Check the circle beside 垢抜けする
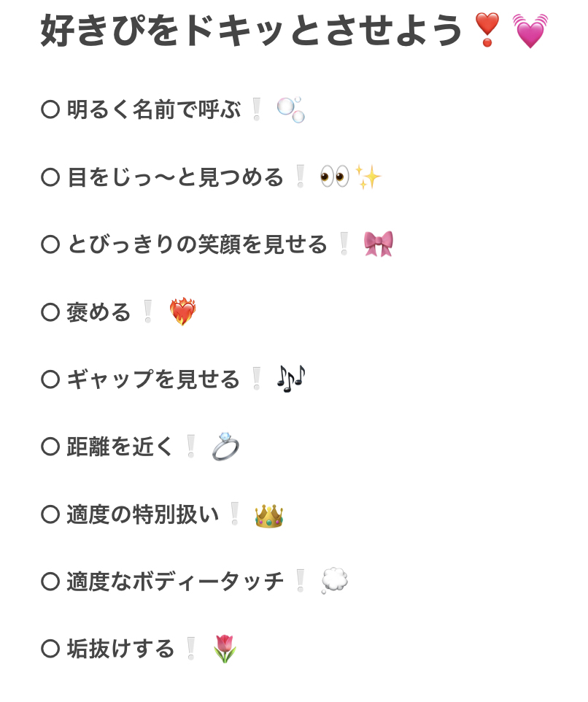588x702 pixels. click(50, 649)
